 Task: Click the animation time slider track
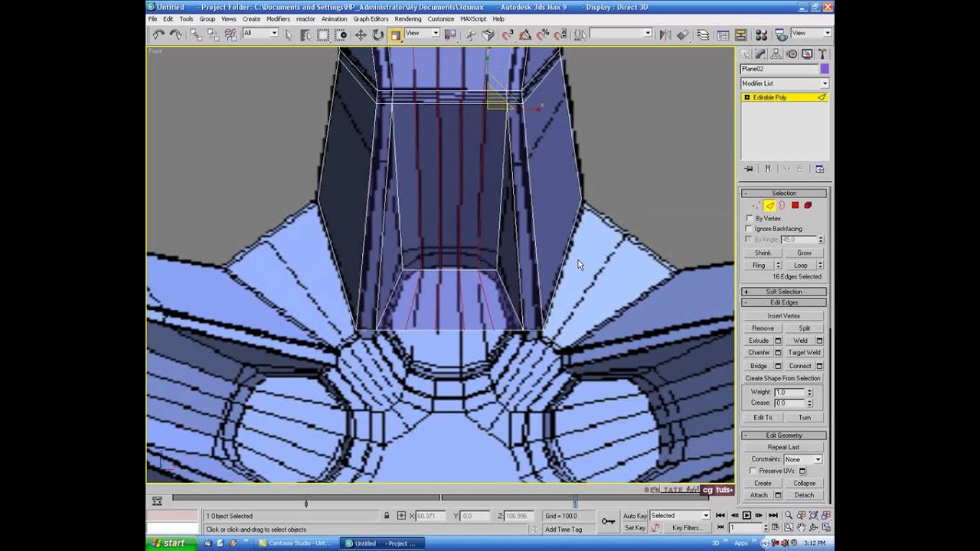click(441, 499)
